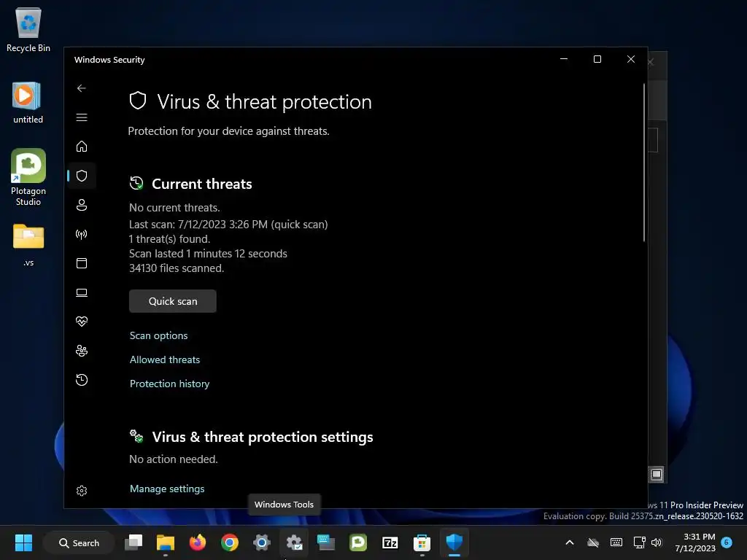Select the untitled desktop file
Viewport: 747px width, 560px height.
click(x=28, y=102)
